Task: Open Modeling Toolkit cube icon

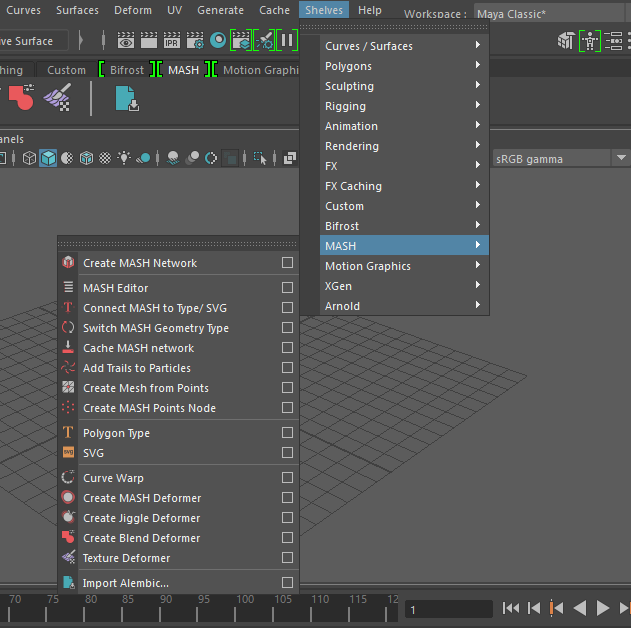Action: click(x=567, y=41)
